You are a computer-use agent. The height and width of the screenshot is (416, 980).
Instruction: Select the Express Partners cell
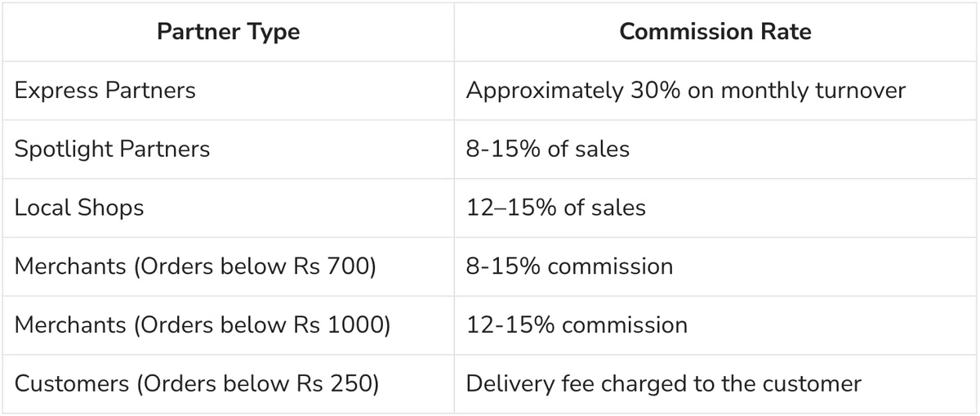pyautogui.click(x=228, y=90)
